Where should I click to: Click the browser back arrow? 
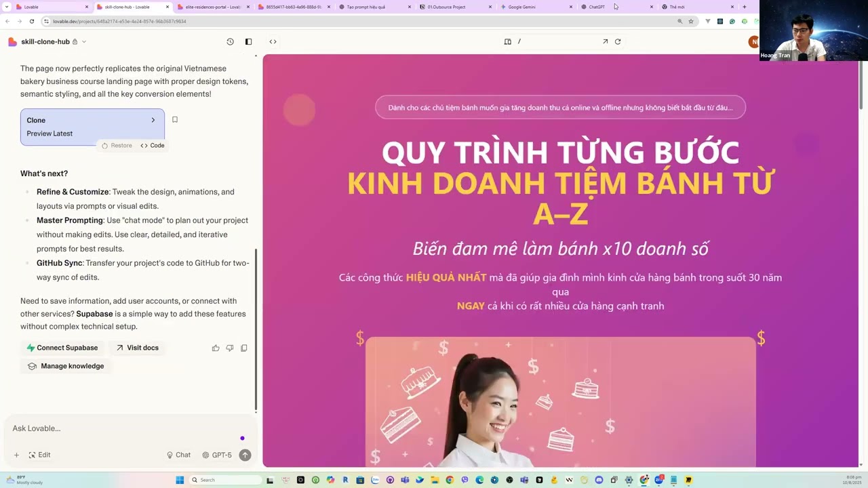coord(7,21)
